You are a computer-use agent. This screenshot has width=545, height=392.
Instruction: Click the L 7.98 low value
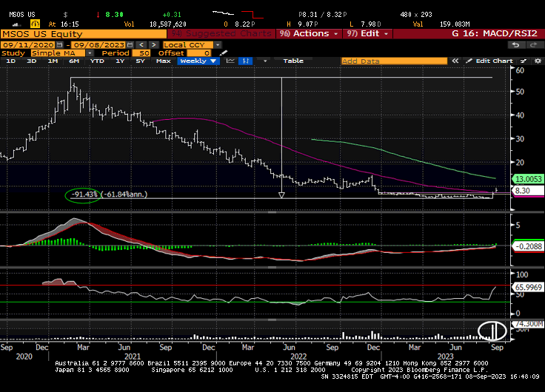pos(365,24)
